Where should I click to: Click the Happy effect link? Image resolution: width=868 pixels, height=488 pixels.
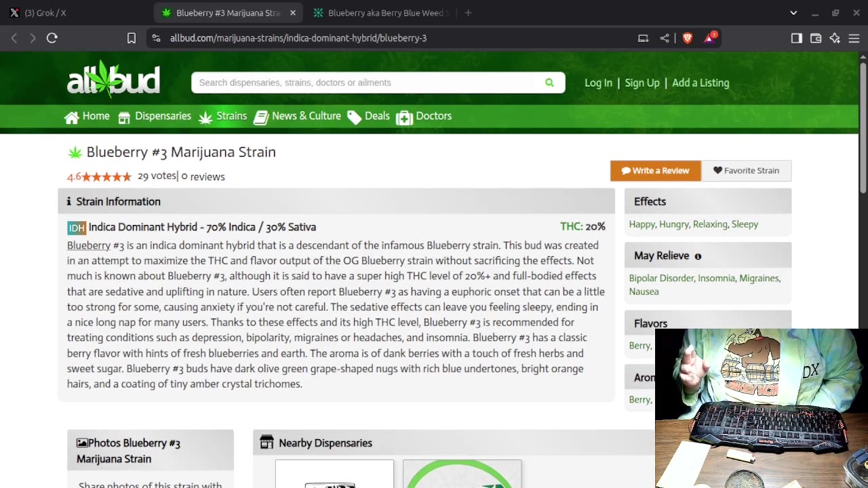coord(642,224)
